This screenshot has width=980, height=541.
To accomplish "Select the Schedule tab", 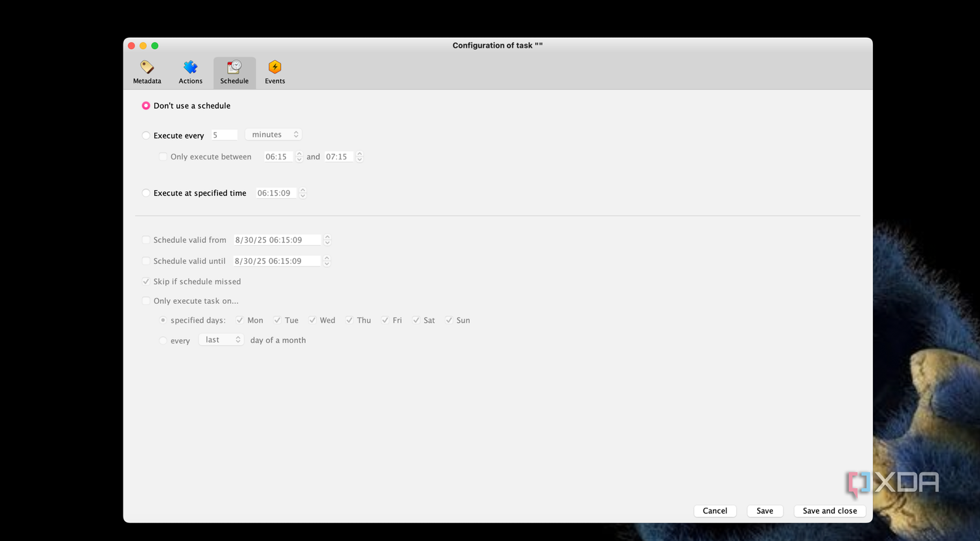I will [235, 73].
